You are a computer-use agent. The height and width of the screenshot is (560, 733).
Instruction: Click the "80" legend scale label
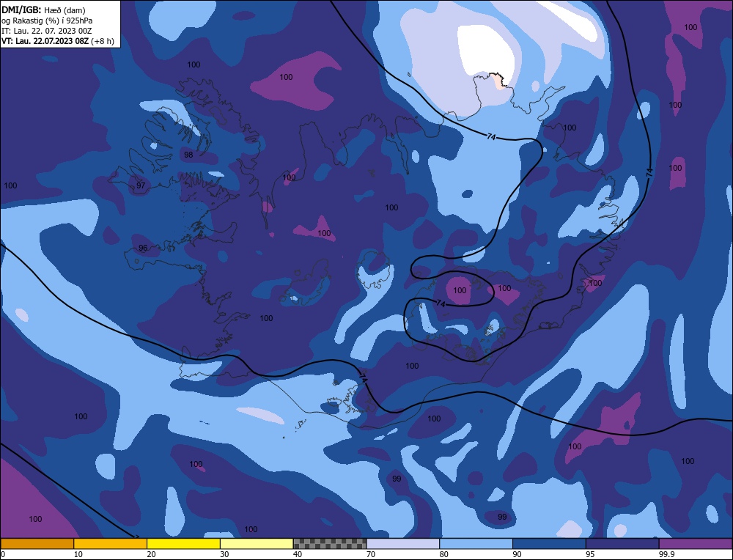click(x=443, y=554)
